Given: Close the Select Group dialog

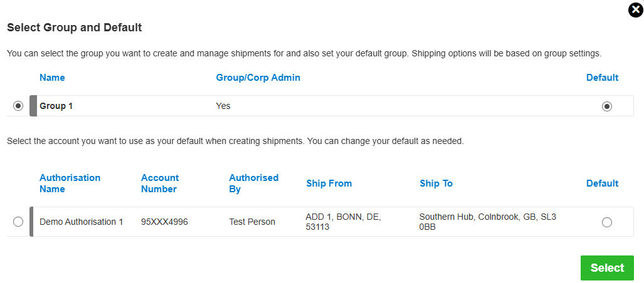Looking at the screenshot, I should click(635, 11).
